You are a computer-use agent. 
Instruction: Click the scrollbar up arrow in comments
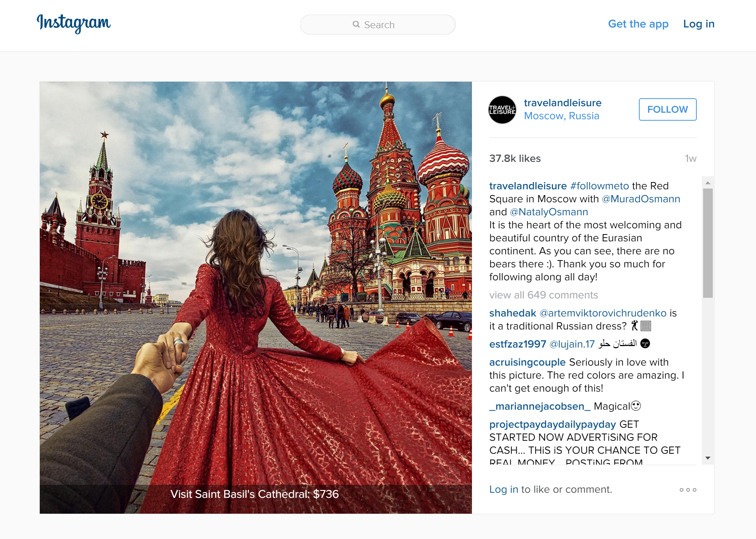[708, 183]
